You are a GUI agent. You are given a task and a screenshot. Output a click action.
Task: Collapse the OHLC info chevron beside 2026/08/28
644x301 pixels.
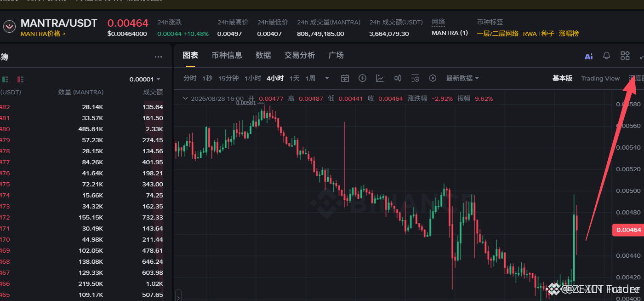point(186,98)
